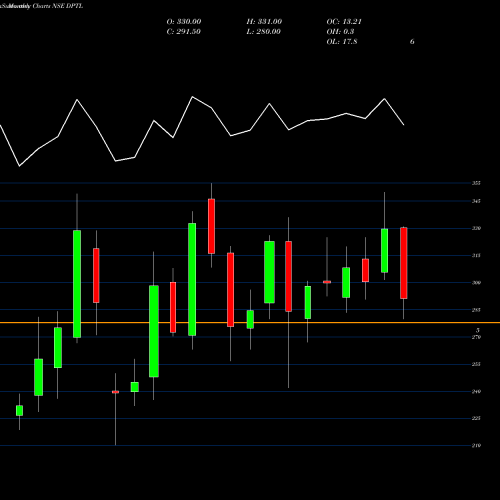Click the OC: 13.21 reading

click(344, 22)
